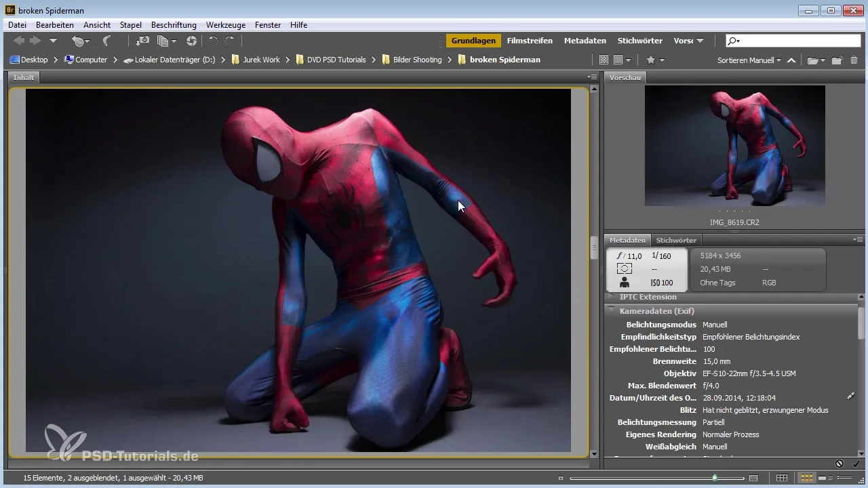Open the Werkzeuge menu
This screenshot has width=868, height=488.
[227, 25]
